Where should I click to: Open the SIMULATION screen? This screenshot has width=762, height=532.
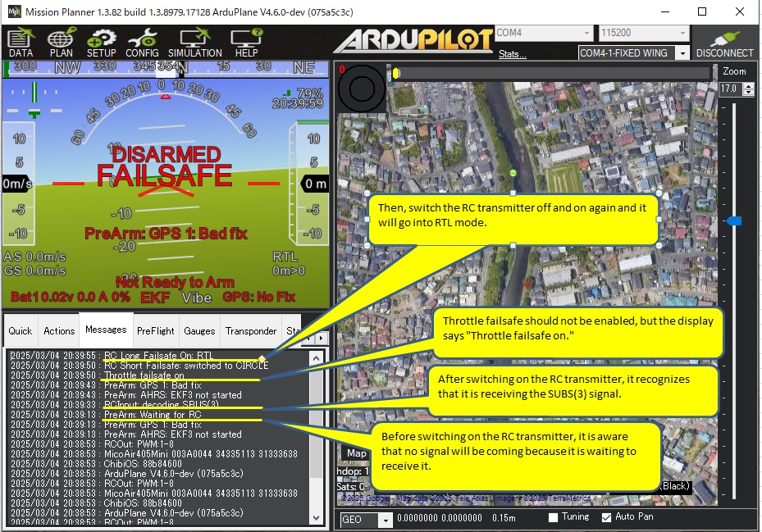click(x=195, y=43)
